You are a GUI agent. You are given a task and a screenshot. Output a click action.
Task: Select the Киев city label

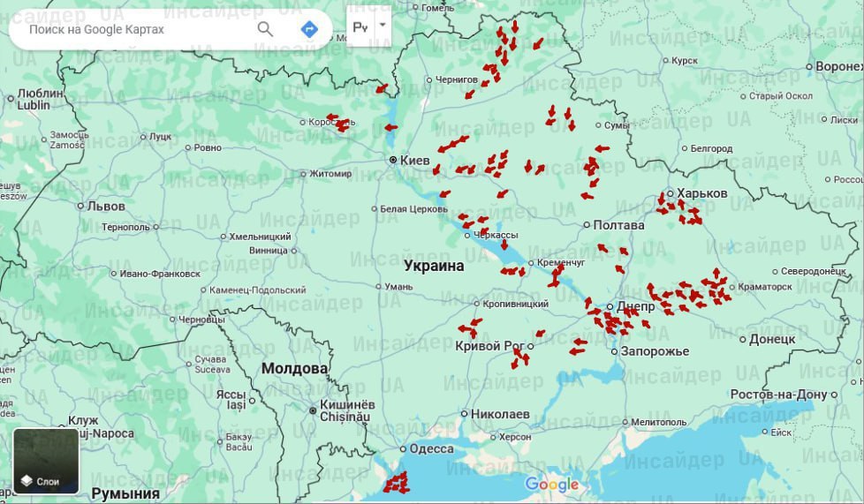pyautogui.click(x=414, y=161)
